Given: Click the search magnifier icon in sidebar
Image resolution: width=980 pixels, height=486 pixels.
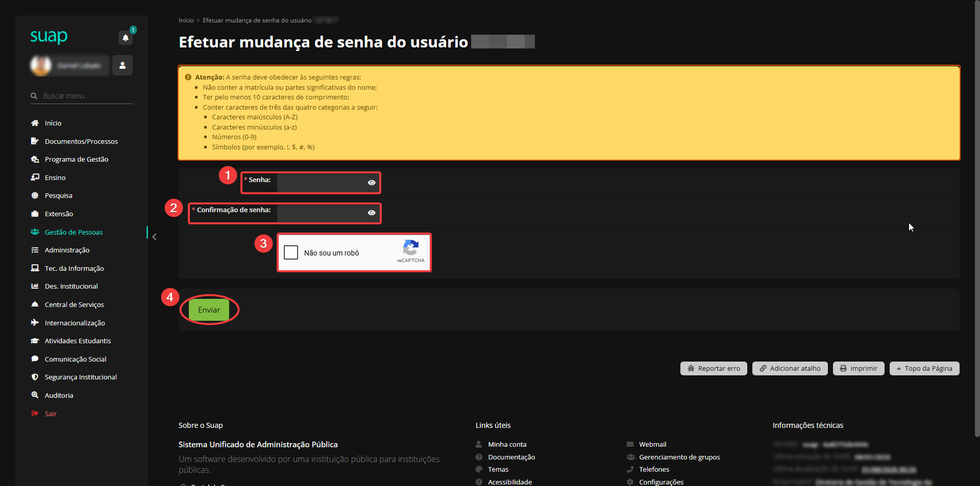Looking at the screenshot, I should click(x=34, y=96).
